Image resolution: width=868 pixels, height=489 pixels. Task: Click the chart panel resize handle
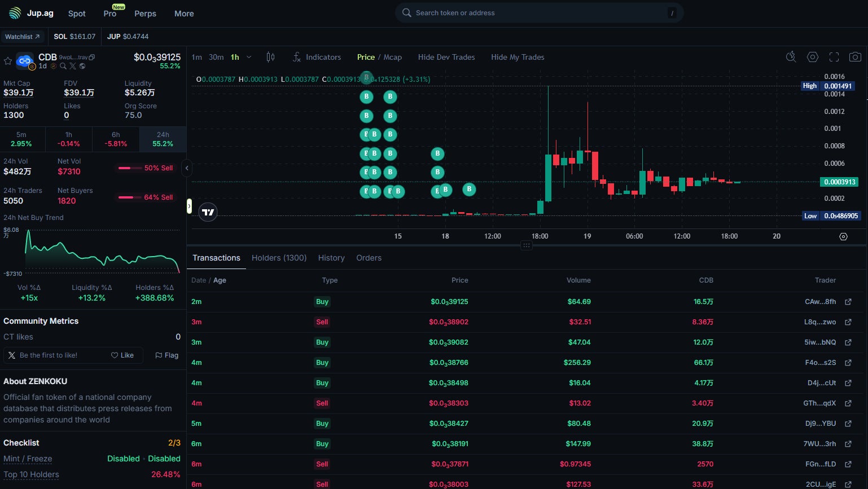pyautogui.click(x=527, y=245)
